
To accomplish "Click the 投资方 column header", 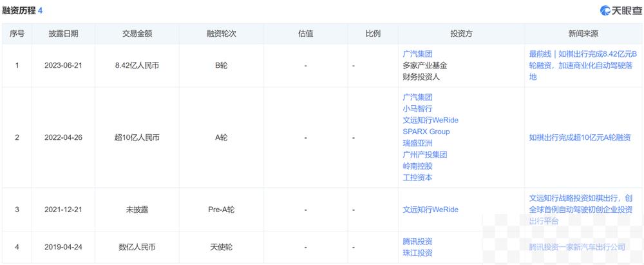I will [x=461, y=34].
